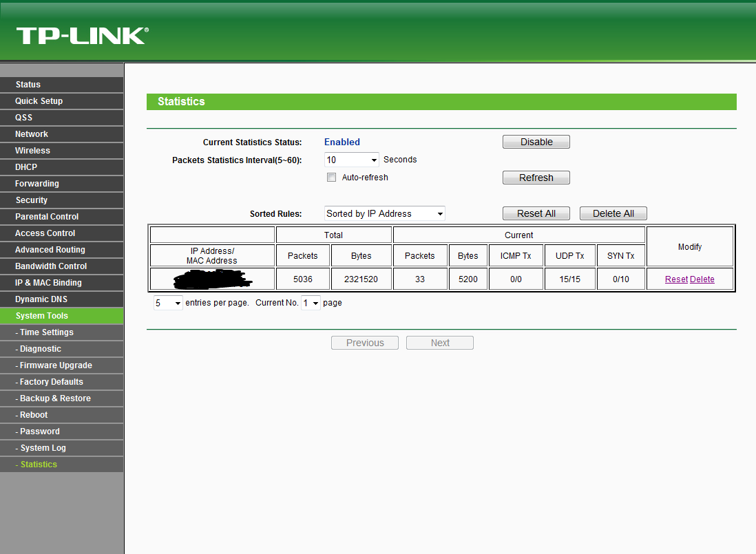This screenshot has height=554, width=756.
Task: Open the Packets Statistics Interval dropdown
Action: (x=351, y=160)
